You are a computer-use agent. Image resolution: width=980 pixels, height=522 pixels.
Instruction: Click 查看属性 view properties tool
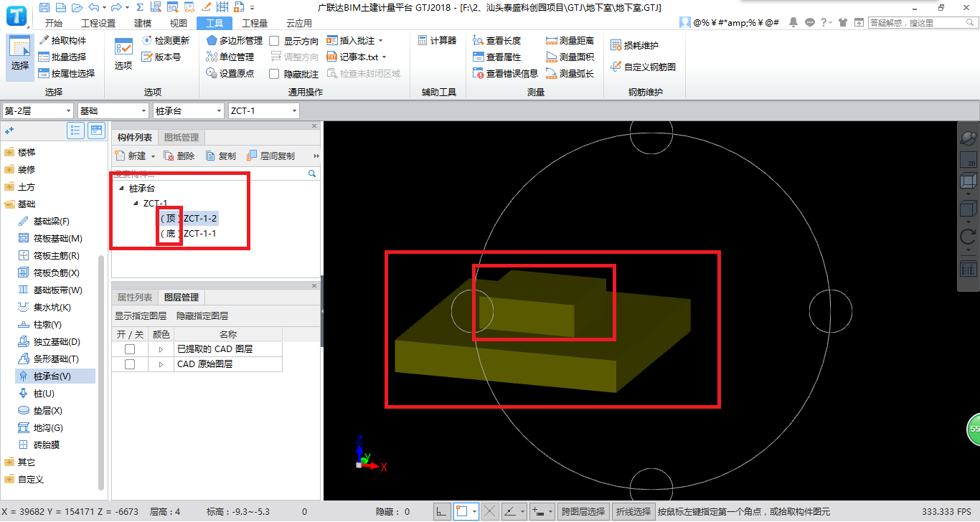[x=497, y=57]
